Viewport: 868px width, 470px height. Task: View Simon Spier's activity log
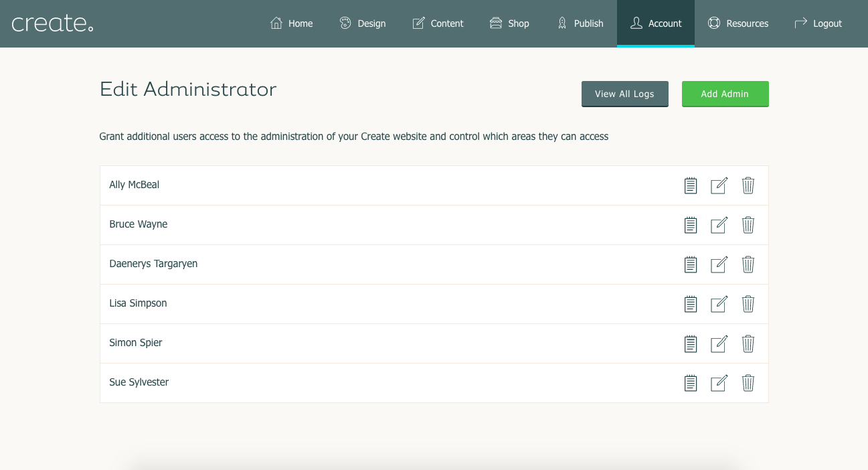point(691,343)
